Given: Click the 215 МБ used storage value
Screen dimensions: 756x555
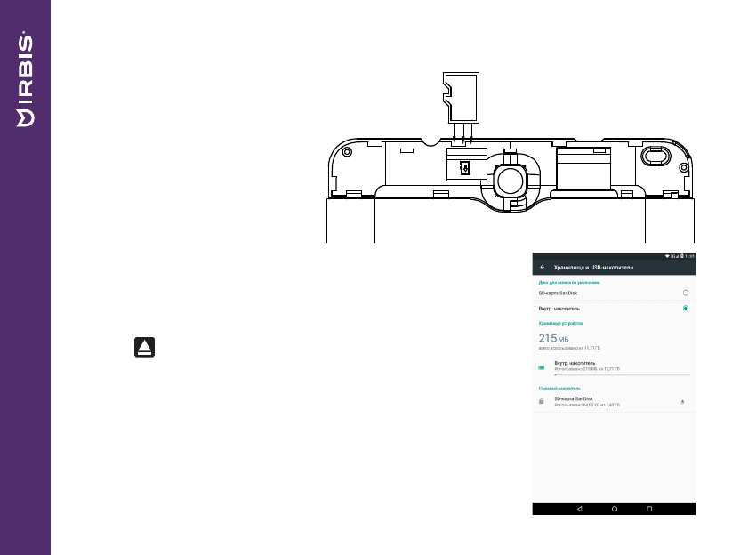Looking at the screenshot, I should click(553, 339).
